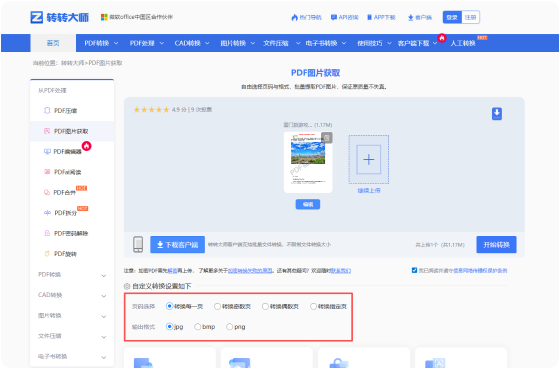Click the PDF旋转 sidebar icon
The width and height of the screenshot is (560, 369).
47,254
